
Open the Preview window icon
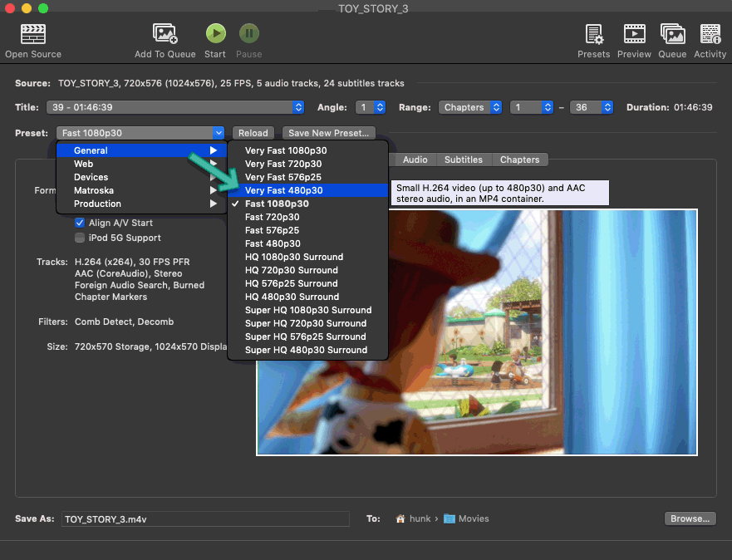(x=635, y=34)
